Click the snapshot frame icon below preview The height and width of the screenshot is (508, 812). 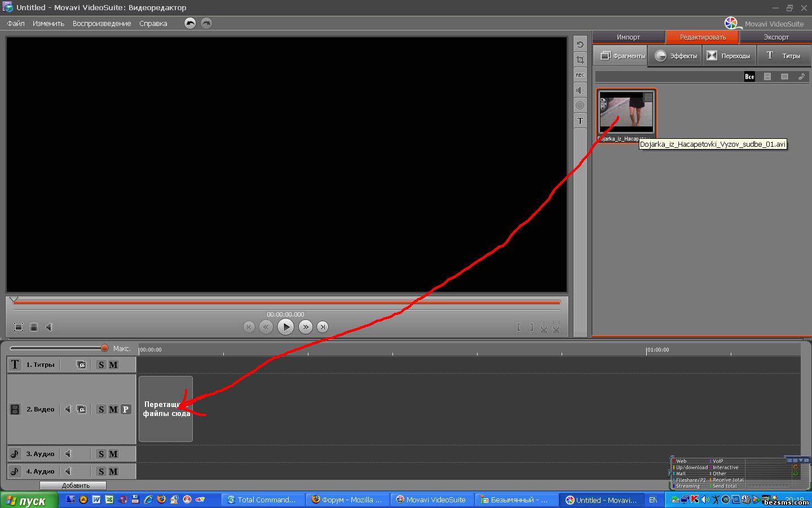point(34,327)
